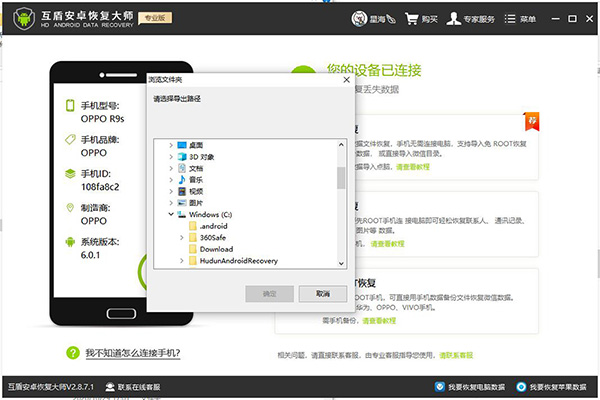Expand the HudunAndroidRecovery folder node

(x=182, y=261)
